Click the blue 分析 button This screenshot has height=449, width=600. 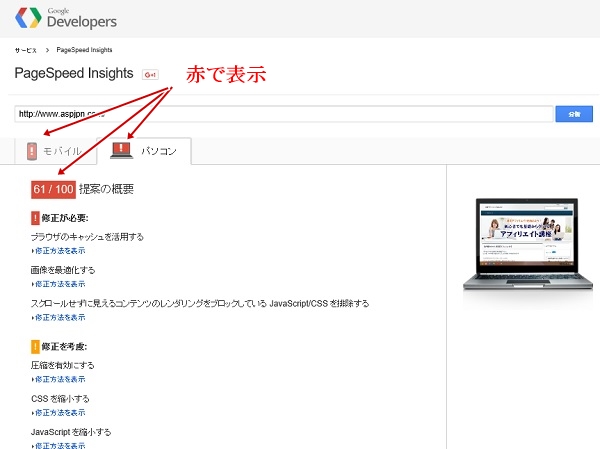tap(574, 114)
